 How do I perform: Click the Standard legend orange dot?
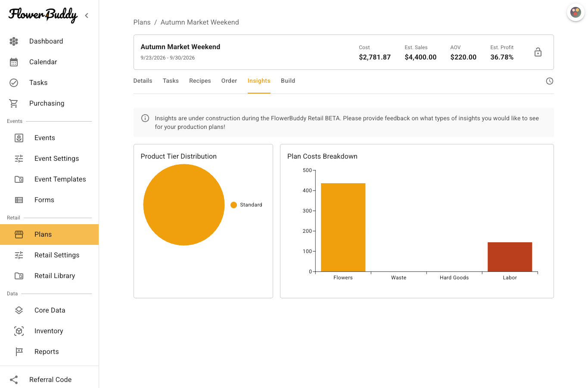pos(233,205)
